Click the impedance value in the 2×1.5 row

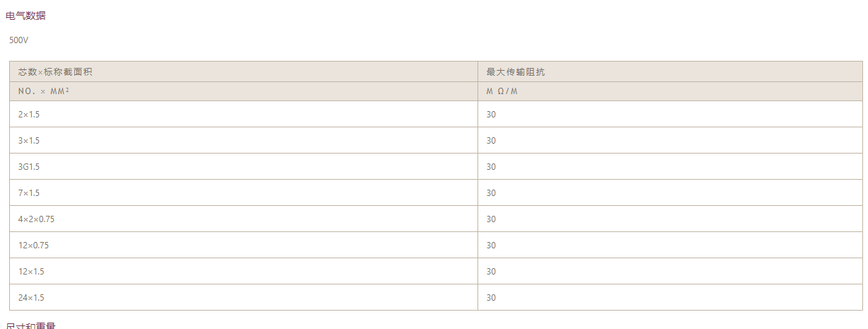[x=491, y=115]
